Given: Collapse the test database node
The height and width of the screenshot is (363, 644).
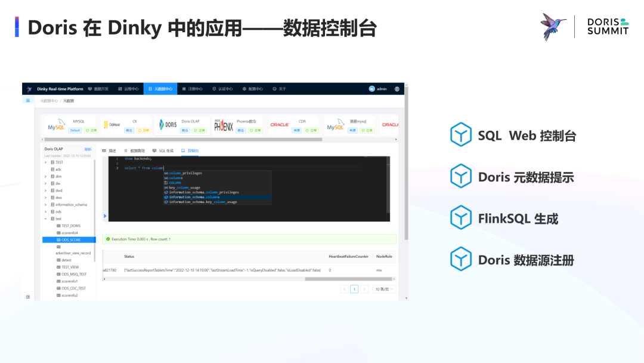Looking at the screenshot, I should [x=45, y=219].
